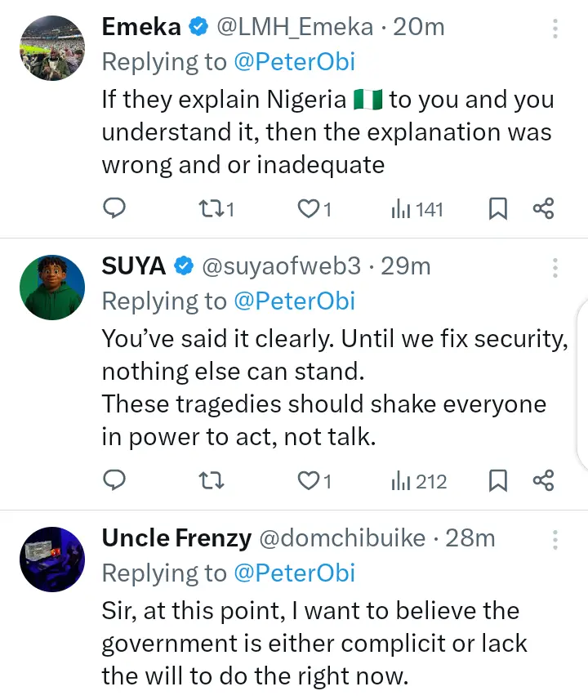This screenshot has width=588, height=700.
Task: Open the Uncle Frenzy username
Action: 176,538
